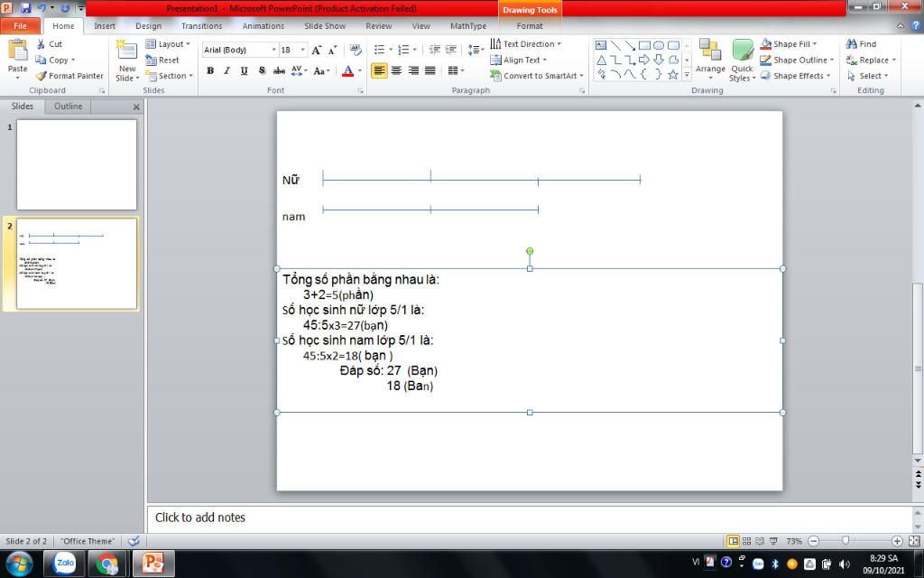Screen dimensions: 924x578
Task: Open the File tab
Action: click(20, 26)
